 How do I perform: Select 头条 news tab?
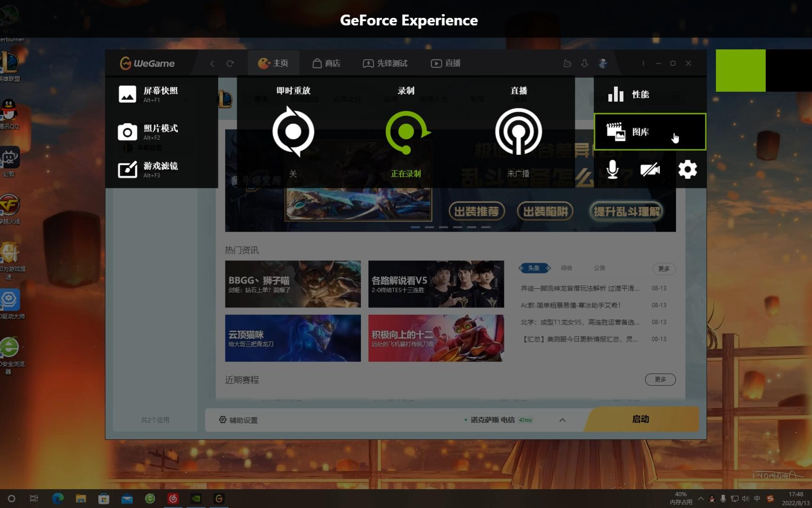(534, 268)
